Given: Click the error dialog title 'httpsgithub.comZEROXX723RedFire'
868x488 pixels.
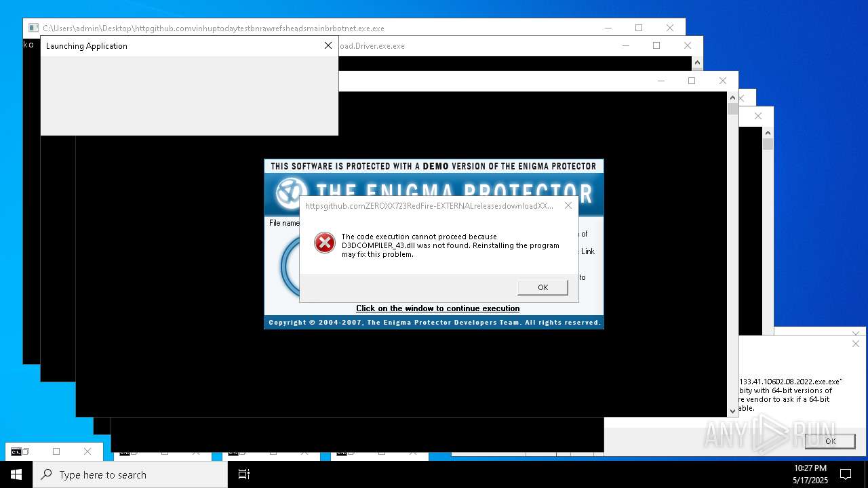Looking at the screenshot, I should pyautogui.click(x=429, y=206).
